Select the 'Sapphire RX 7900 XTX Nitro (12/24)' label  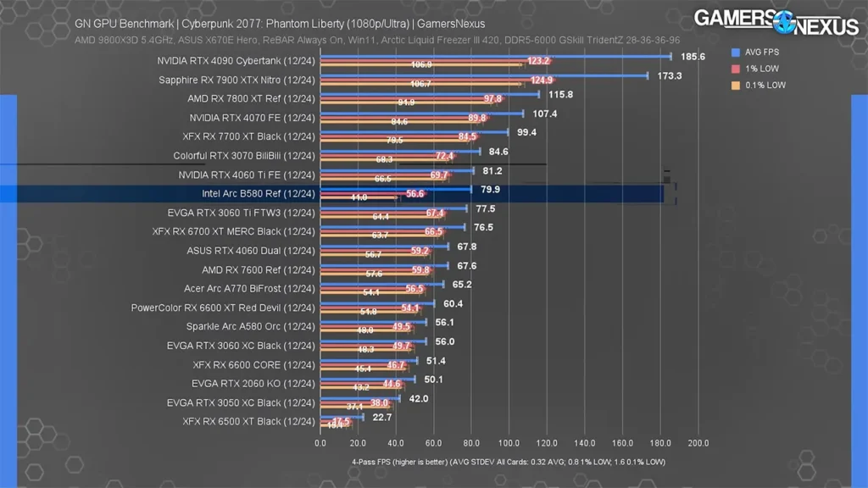coord(236,80)
